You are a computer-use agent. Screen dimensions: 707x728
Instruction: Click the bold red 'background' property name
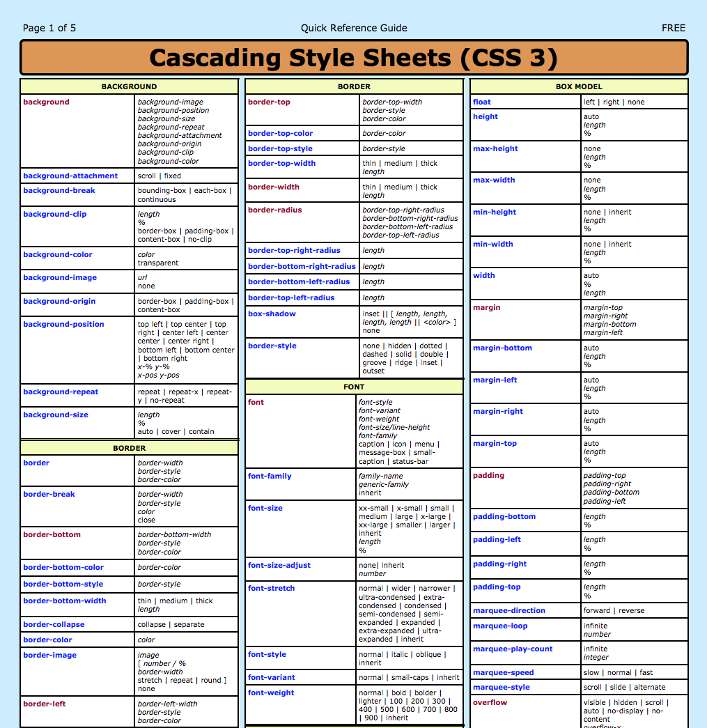(46, 102)
